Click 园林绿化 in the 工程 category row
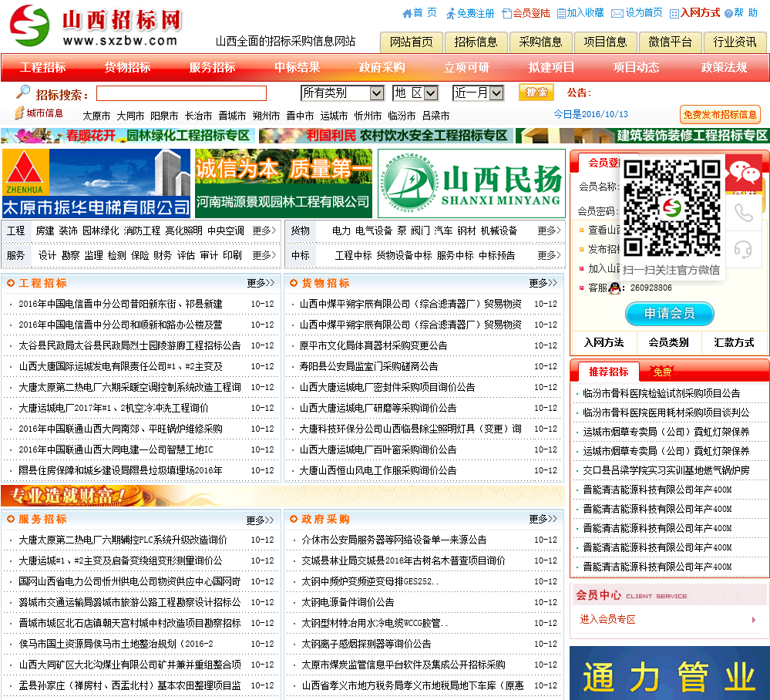Viewport: 770px width, 700px height. [x=100, y=231]
